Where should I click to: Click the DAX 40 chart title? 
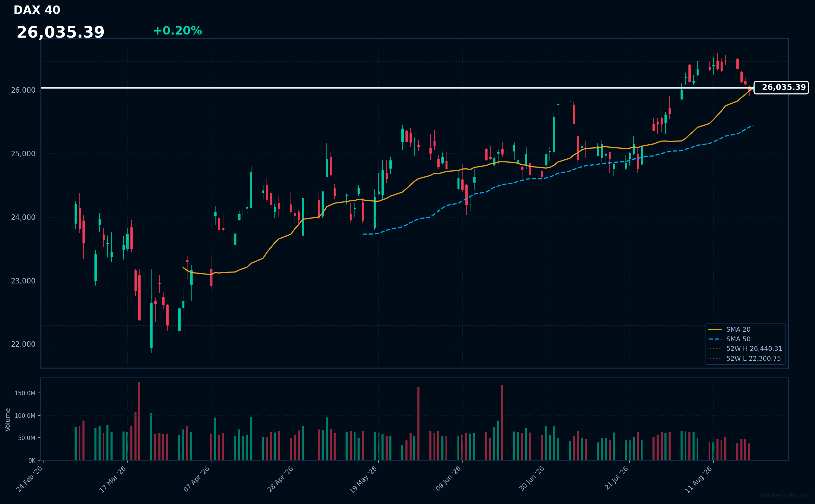[37, 10]
